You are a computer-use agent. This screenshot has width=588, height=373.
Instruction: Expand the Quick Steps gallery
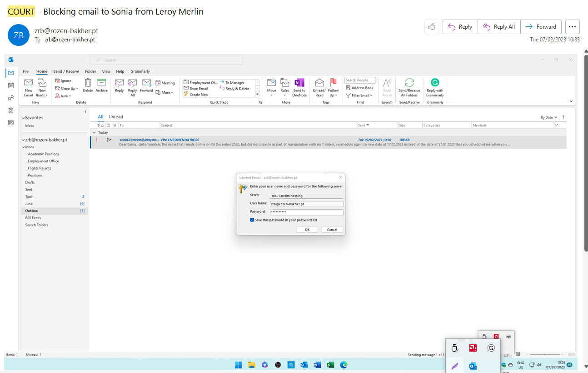coord(258,95)
